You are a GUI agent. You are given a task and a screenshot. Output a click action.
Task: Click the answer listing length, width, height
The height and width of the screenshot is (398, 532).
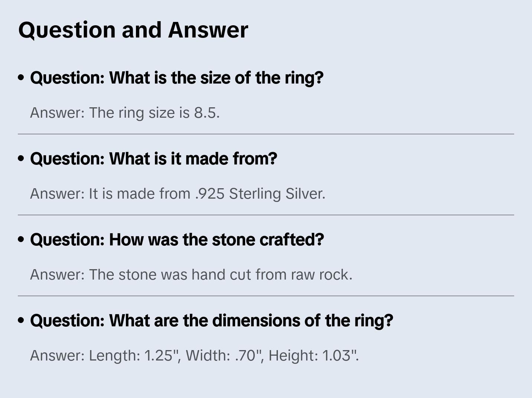point(194,356)
